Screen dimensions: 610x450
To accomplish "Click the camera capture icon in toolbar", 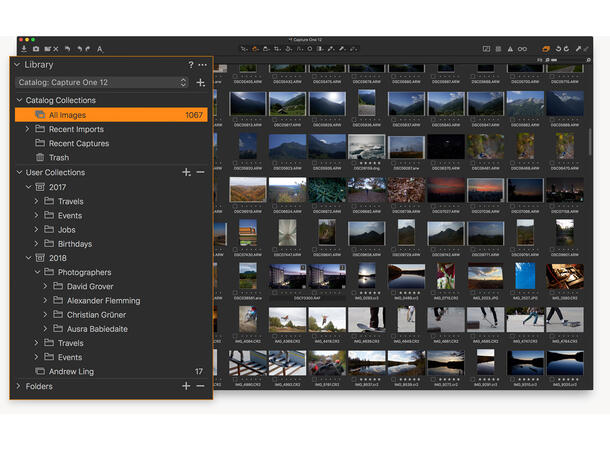I will click(36, 48).
